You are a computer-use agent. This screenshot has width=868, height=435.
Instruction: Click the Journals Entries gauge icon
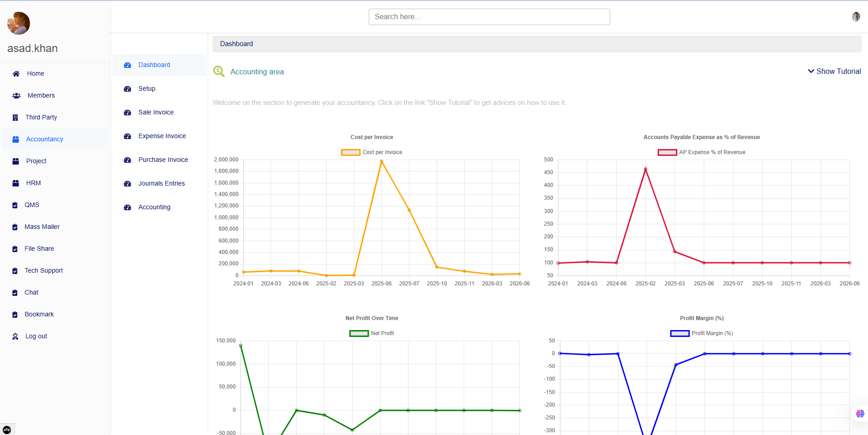[x=127, y=184]
